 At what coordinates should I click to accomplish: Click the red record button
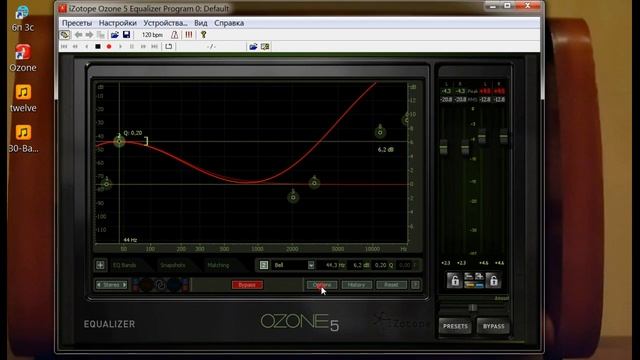click(109, 47)
